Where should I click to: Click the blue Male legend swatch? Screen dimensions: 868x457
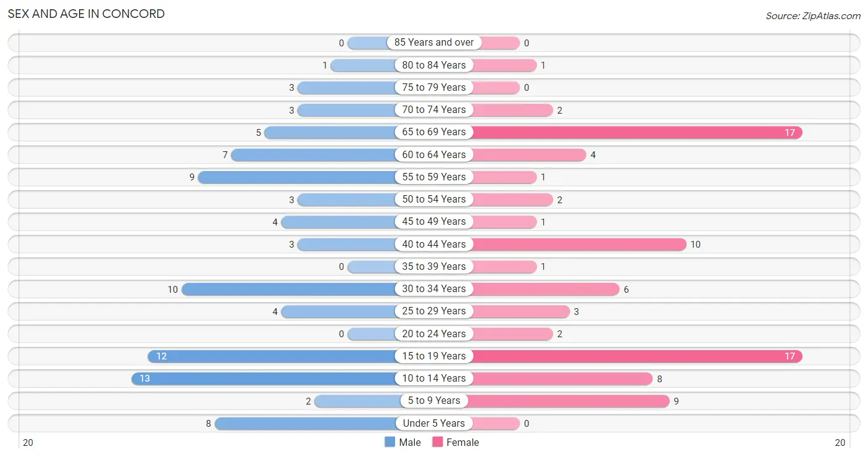coord(390,442)
